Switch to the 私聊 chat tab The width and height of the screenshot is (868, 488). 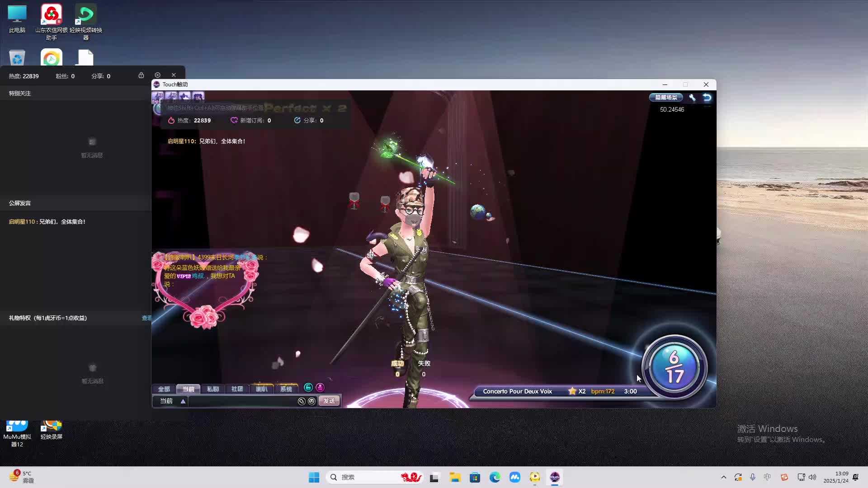(x=212, y=389)
